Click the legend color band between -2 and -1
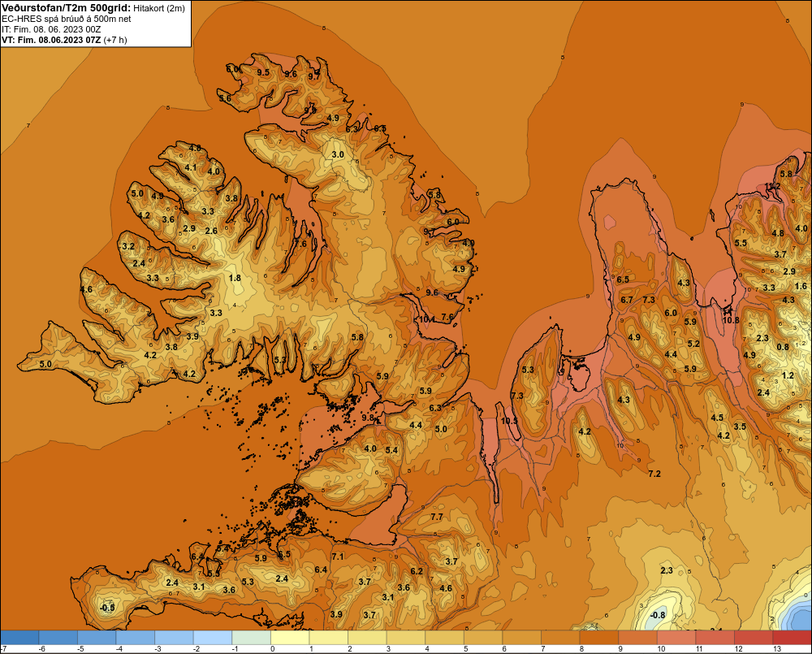The height and width of the screenshot is (654, 812). point(213,638)
